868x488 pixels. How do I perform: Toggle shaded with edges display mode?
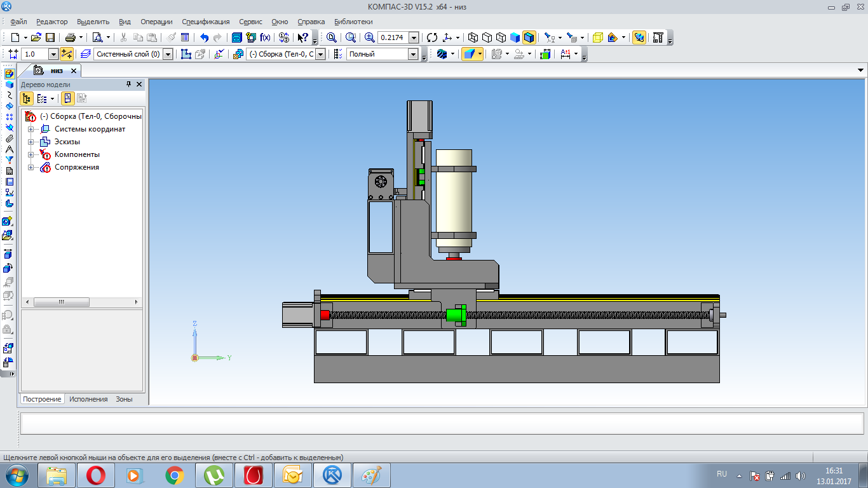coord(529,37)
